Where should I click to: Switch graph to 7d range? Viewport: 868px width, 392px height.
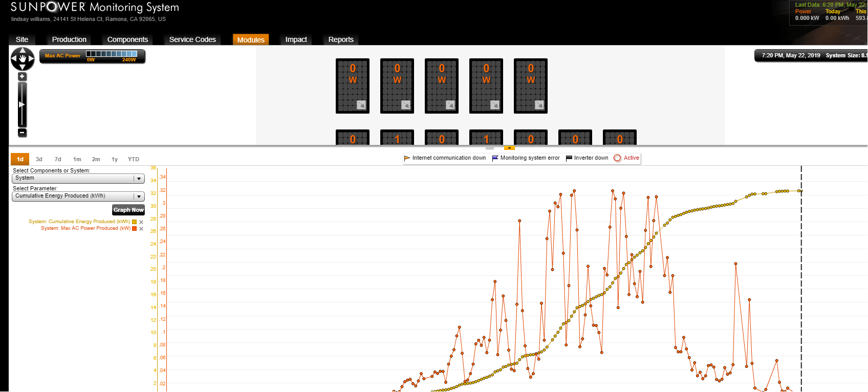[58, 159]
